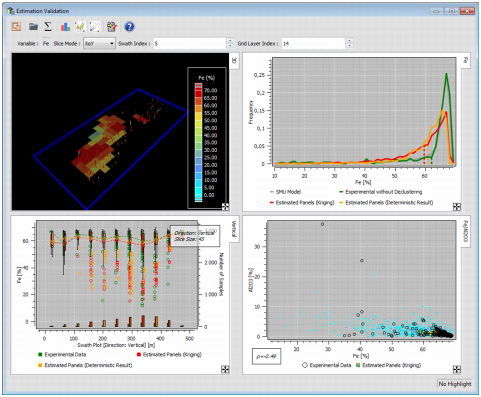The width and height of the screenshot is (481, 397).
Task: Click swath plot 'Experimental Data' legend entry
Action: point(62,355)
